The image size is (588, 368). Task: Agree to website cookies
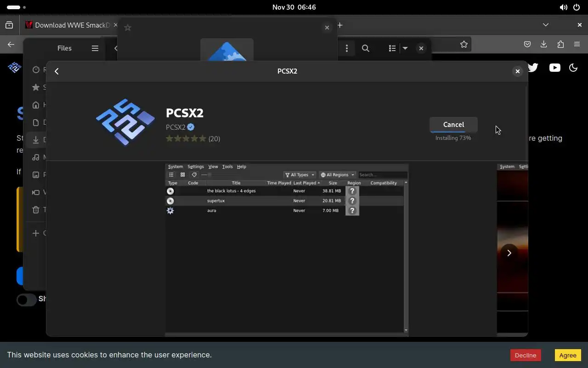[x=568, y=355]
